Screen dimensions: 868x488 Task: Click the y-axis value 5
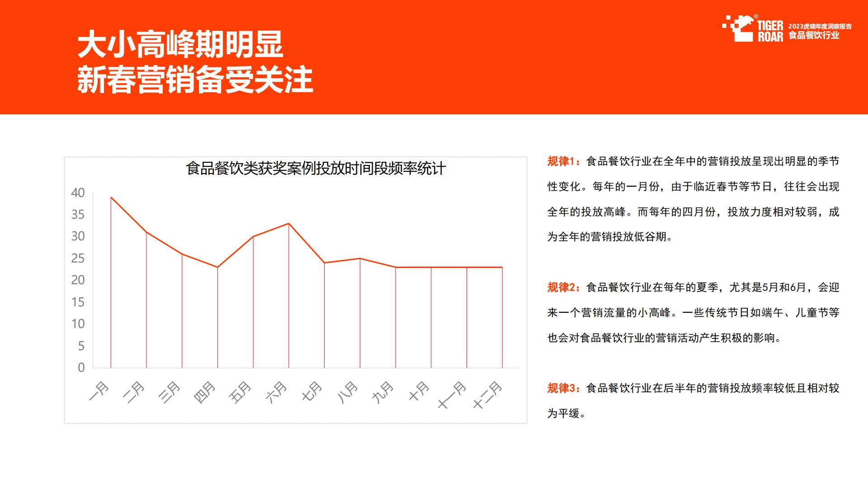click(x=81, y=346)
